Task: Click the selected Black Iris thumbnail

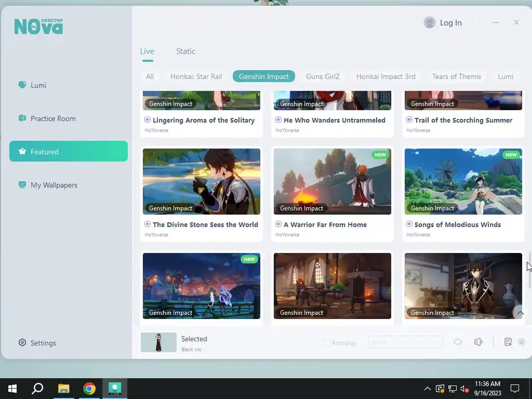Action: tap(158, 342)
